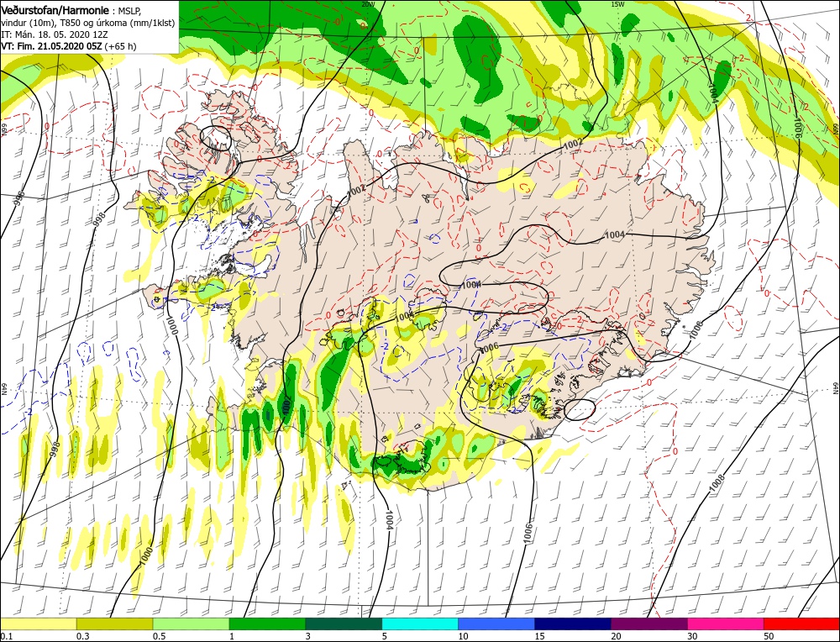
Task: Select the cyan 5–10 legend swatch
Action: click(420, 624)
